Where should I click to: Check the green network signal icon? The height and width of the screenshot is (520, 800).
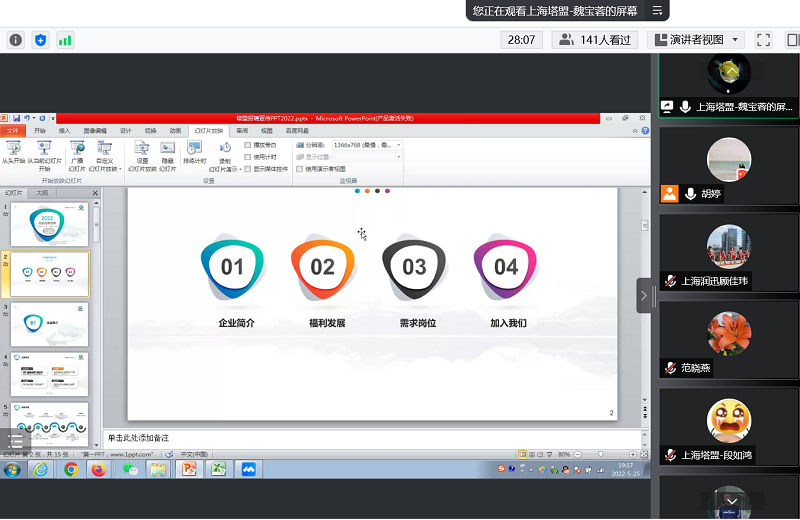point(65,40)
